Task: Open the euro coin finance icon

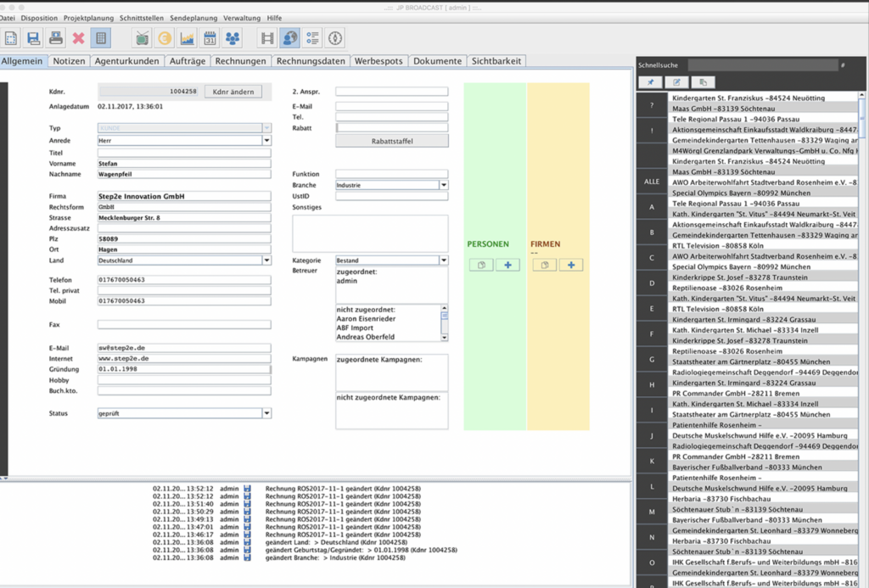Action: [x=165, y=38]
